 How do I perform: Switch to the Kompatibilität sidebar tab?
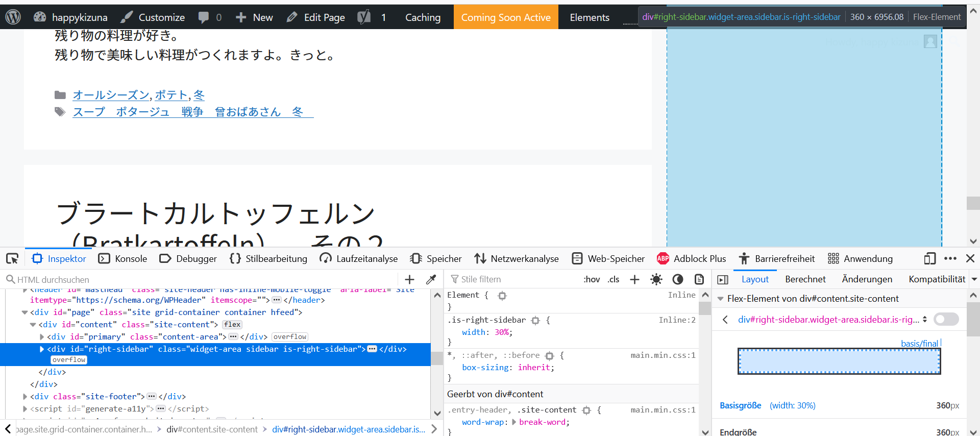[937, 279]
